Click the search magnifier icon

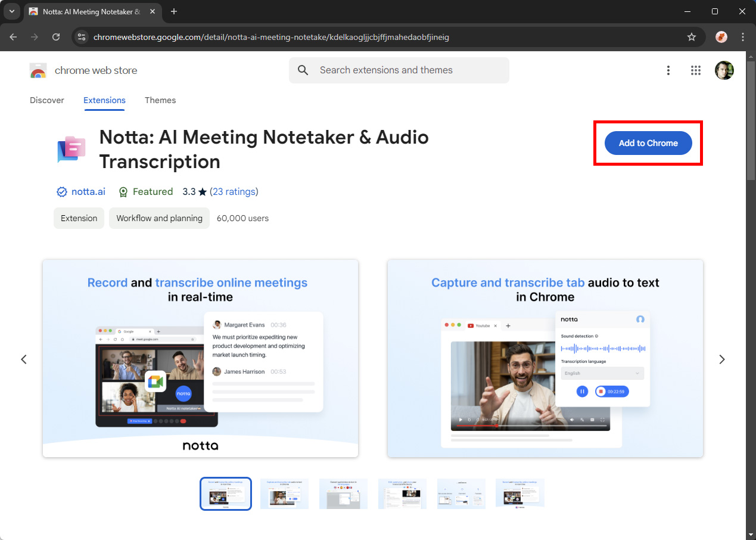click(303, 70)
